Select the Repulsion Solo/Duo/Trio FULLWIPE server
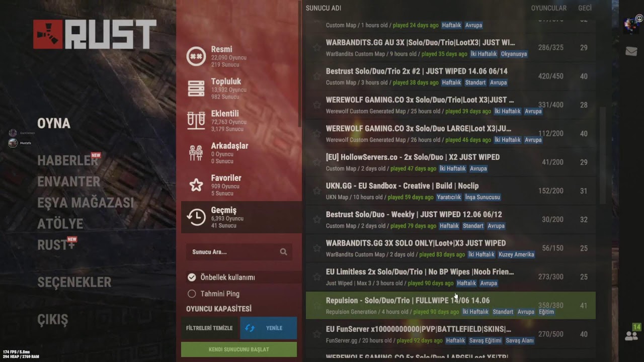This screenshot has height=362, width=644. (x=451, y=306)
